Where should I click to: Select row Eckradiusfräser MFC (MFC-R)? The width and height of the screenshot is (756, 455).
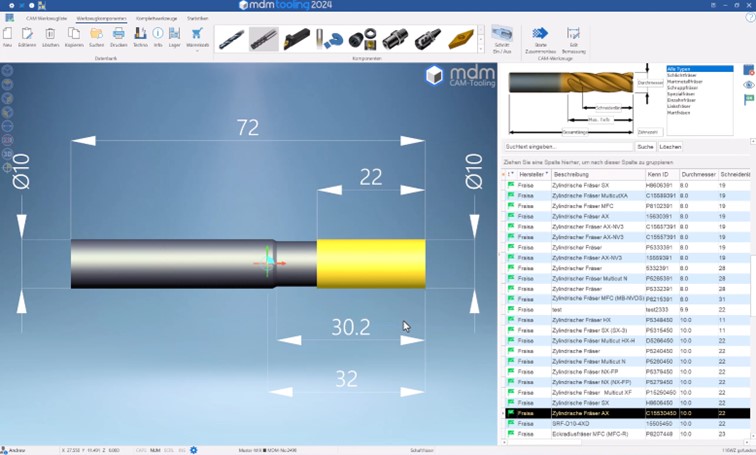[628, 434]
